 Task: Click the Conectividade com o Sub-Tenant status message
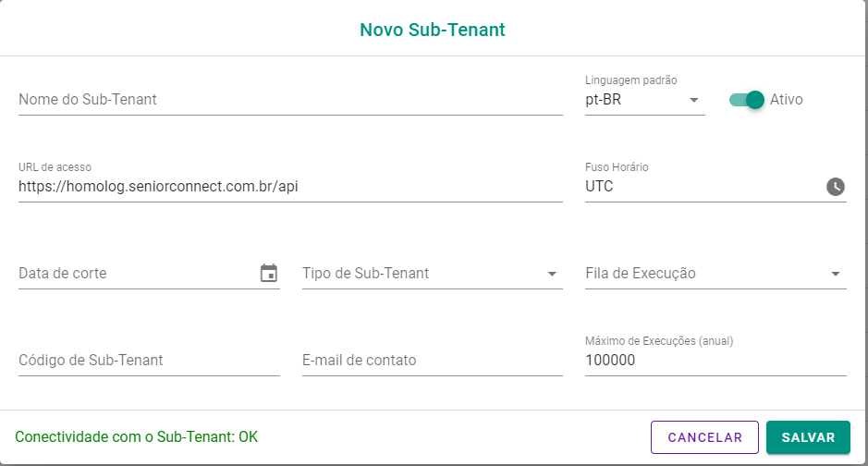tap(137, 437)
